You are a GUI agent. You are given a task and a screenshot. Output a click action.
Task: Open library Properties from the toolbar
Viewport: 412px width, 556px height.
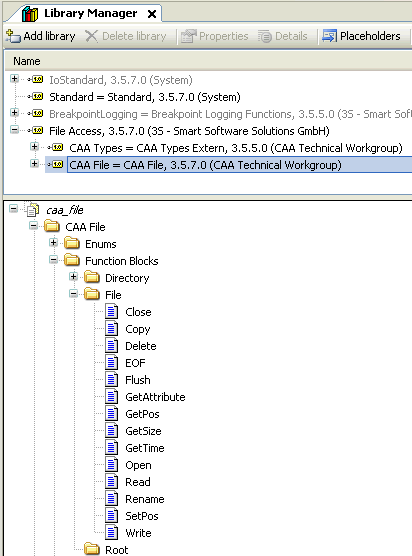coord(215,36)
